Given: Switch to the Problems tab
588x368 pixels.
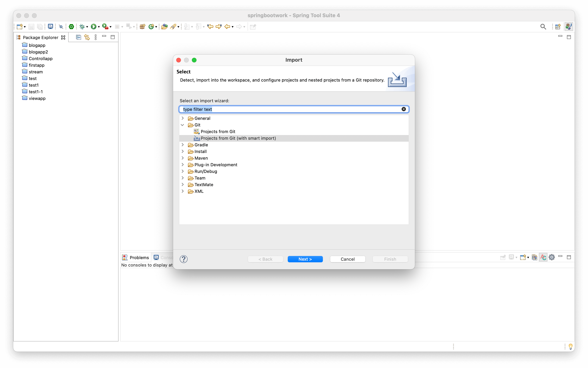Looking at the screenshot, I should coord(136,258).
